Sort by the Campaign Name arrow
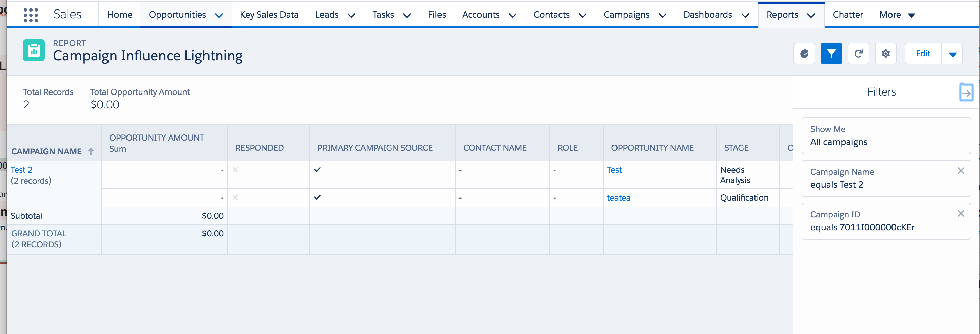 point(91,152)
